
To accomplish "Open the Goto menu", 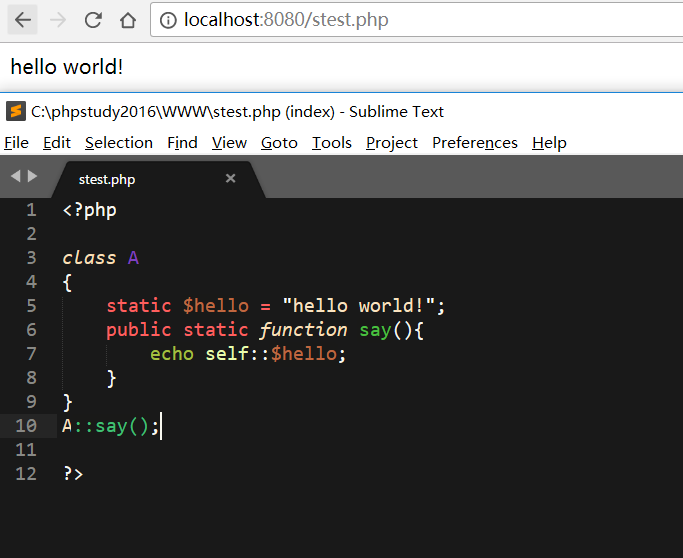I will click(279, 143).
